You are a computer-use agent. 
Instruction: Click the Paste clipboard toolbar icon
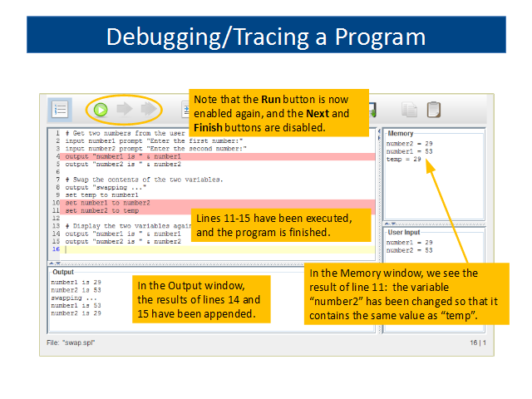[434, 110]
